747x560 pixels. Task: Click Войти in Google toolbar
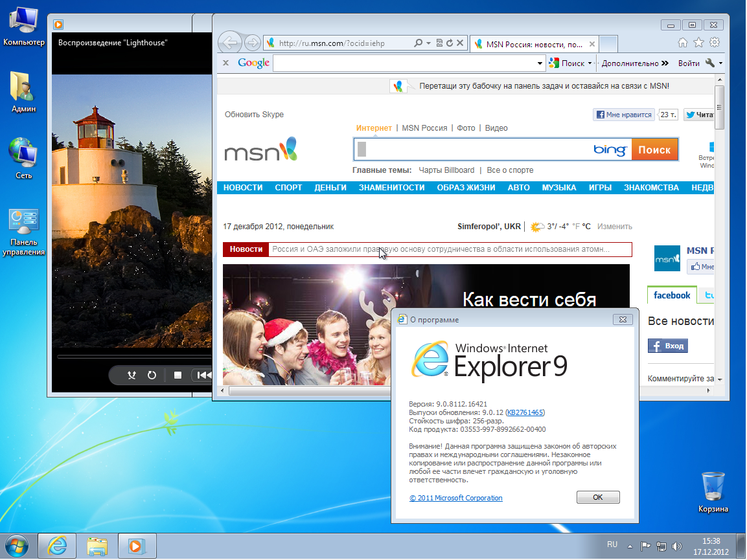689,63
